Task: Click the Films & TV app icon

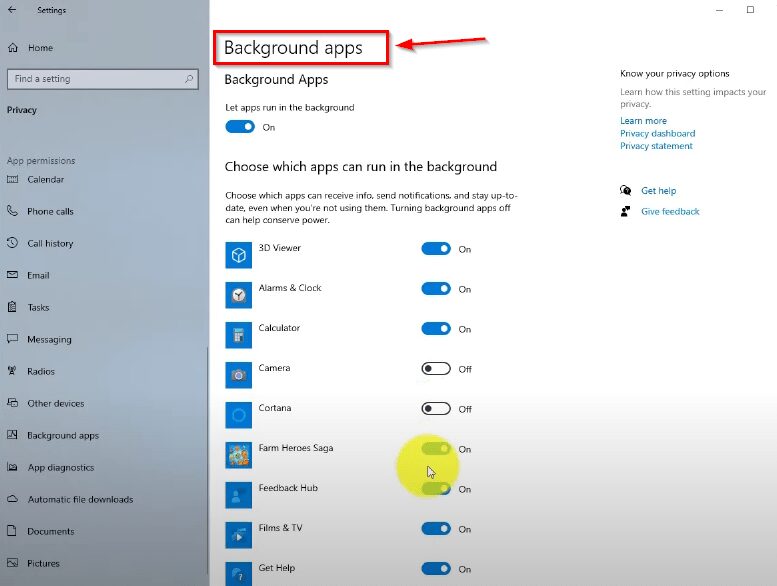Action: pos(238,535)
